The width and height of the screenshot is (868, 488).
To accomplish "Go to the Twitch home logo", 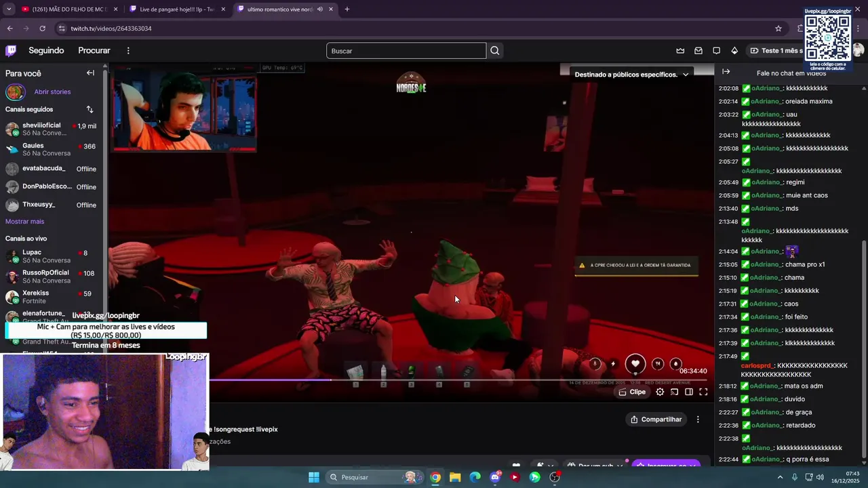I will point(11,50).
